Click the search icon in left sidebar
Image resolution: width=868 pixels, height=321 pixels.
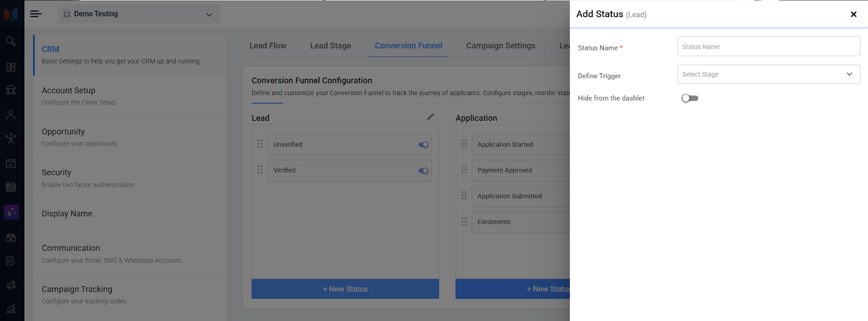(x=10, y=41)
